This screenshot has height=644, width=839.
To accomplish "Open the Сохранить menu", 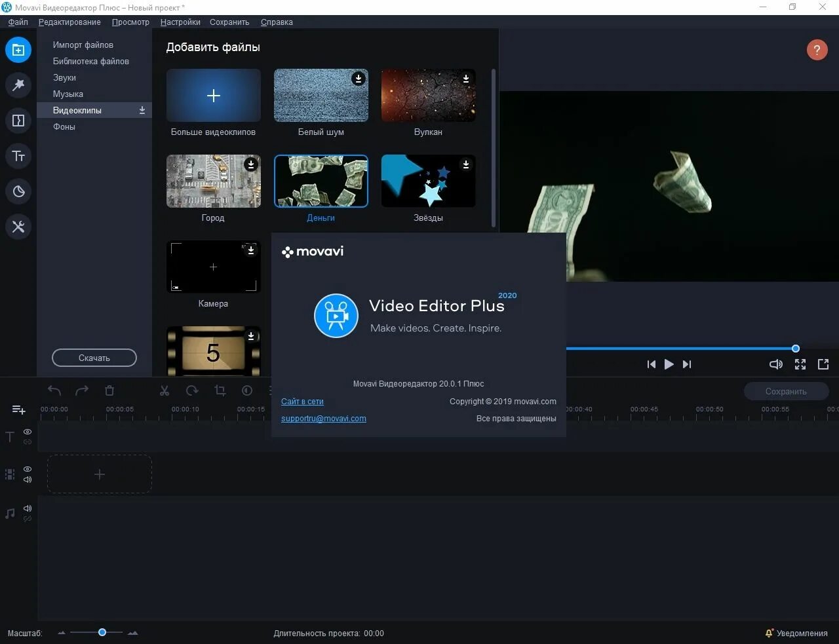I will (229, 22).
